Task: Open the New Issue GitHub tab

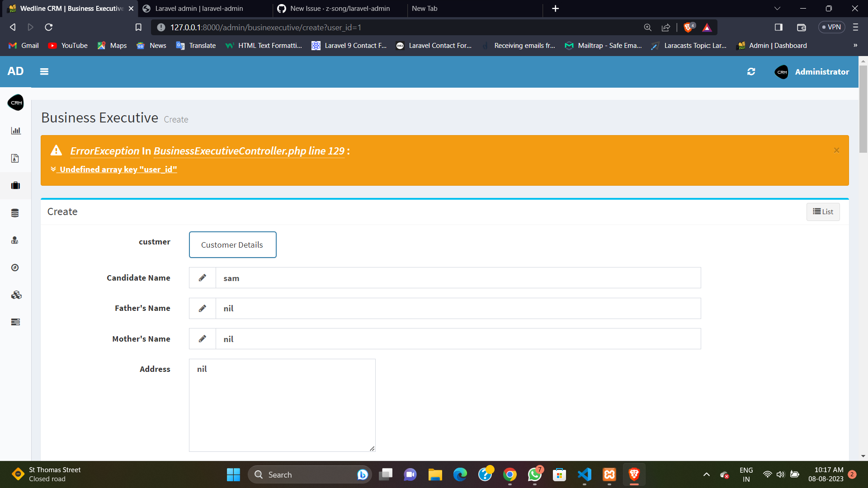Action: coord(339,8)
